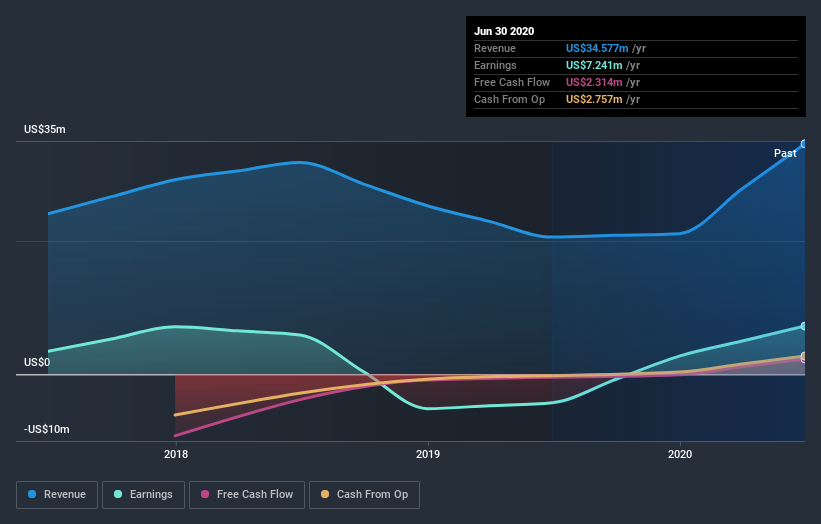
Task: Toggle the Cash From Op legend series
Action: pos(364,495)
